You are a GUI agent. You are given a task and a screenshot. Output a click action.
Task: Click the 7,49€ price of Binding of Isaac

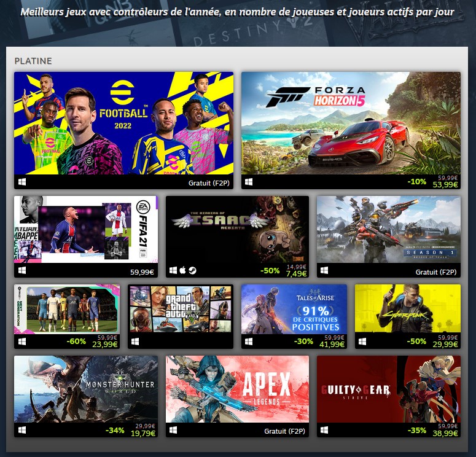(296, 273)
